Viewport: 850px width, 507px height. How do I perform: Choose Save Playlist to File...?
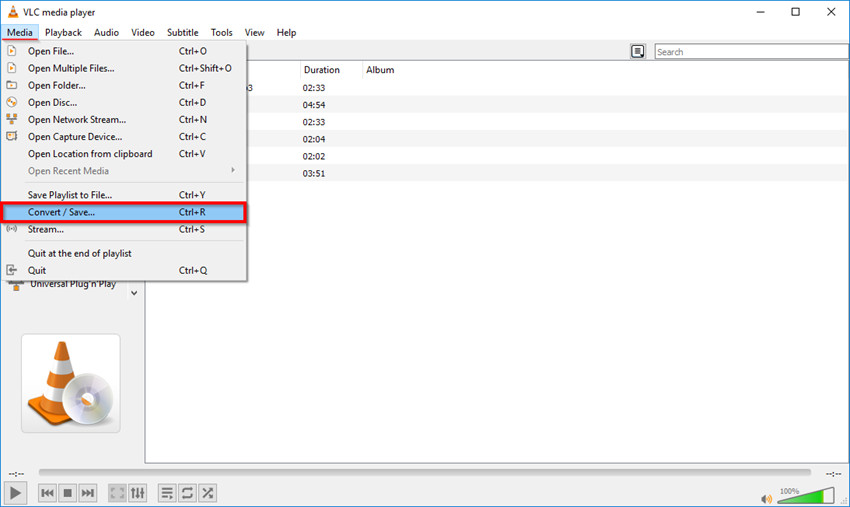click(124, 195)
